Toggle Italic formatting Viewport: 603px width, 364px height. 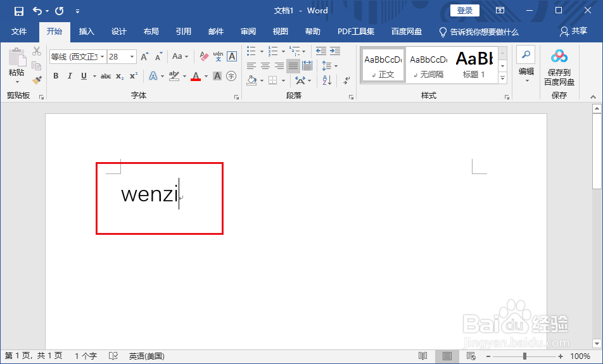pyautogui.click(x=70, y=76)
